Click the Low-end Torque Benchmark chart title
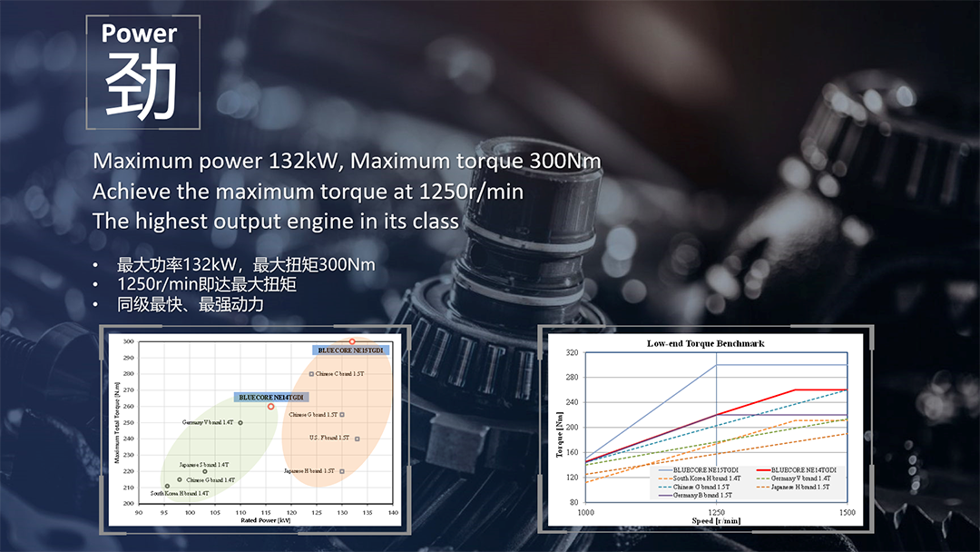The width and height of the screenshot is (980, 552). pyautogui.click(x=705, y=344)
